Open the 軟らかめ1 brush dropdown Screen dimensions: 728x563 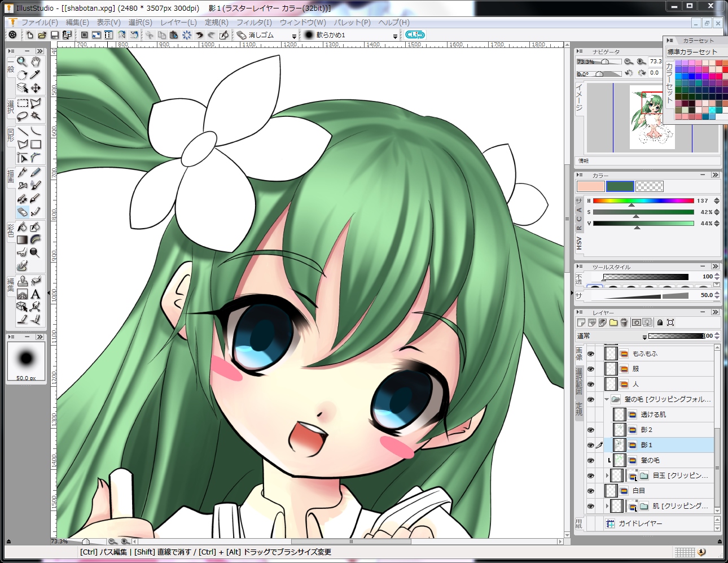(x=395, y=36)
